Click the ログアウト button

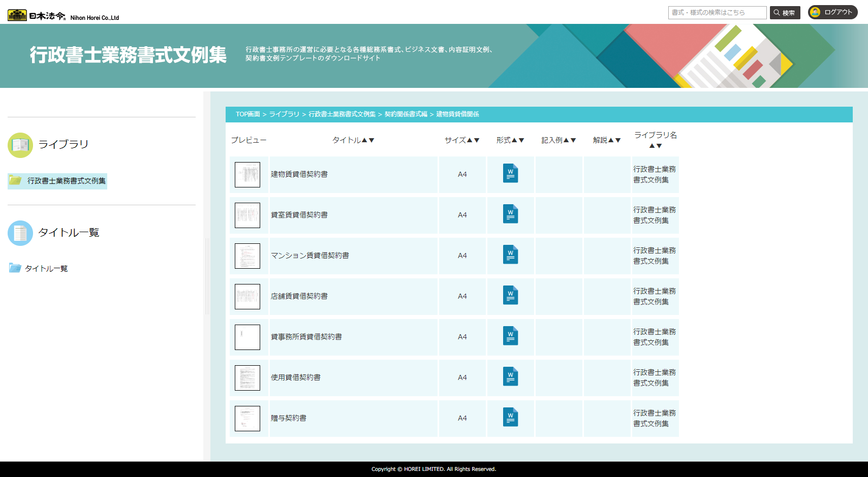point(832,12)
